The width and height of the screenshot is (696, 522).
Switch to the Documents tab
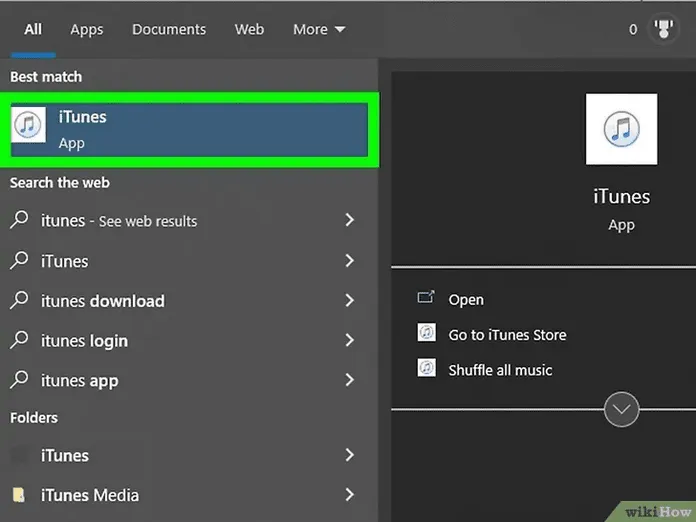(168, 30)
